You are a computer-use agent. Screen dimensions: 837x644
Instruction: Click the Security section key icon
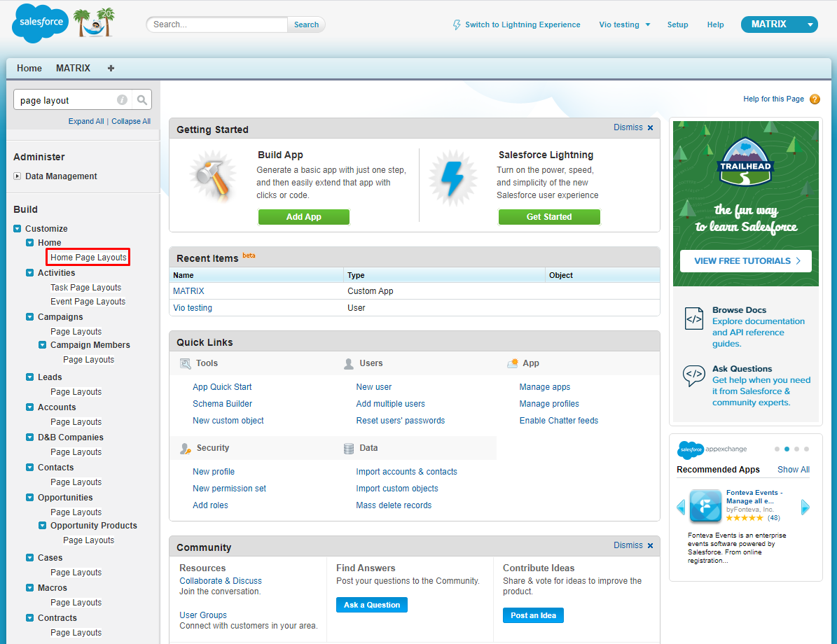(x=185, y=449)
